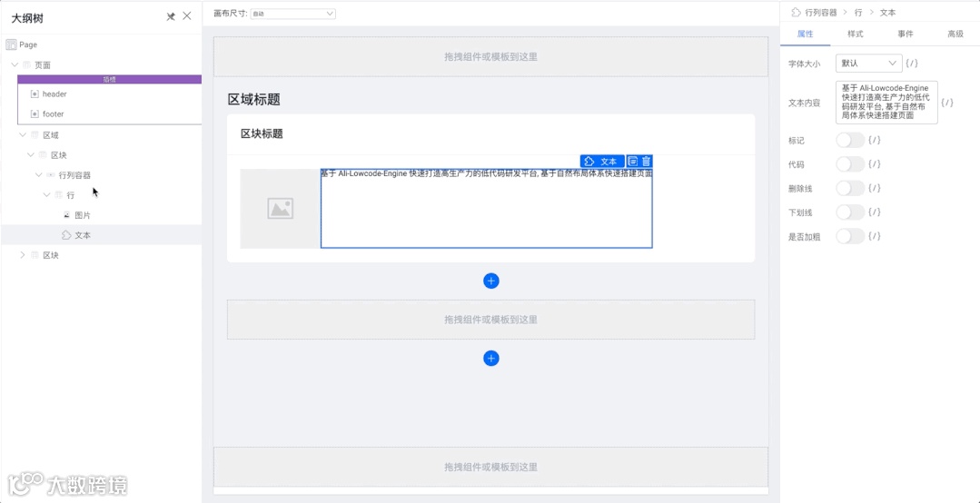Click drop zone between the two plus buttons
The height and width of the screenshot is (503, 980).
tap(491, 320)
